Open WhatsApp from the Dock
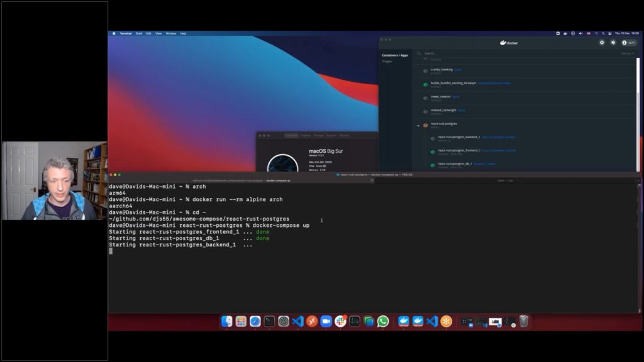Image resolution: width=644 pixels, height=362 pixels. tap(382, 322)
